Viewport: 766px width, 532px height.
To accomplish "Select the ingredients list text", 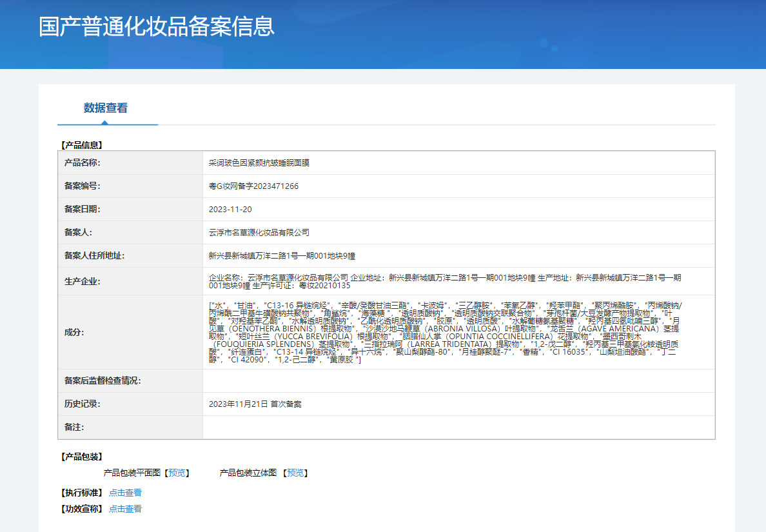I will [445, 332].
